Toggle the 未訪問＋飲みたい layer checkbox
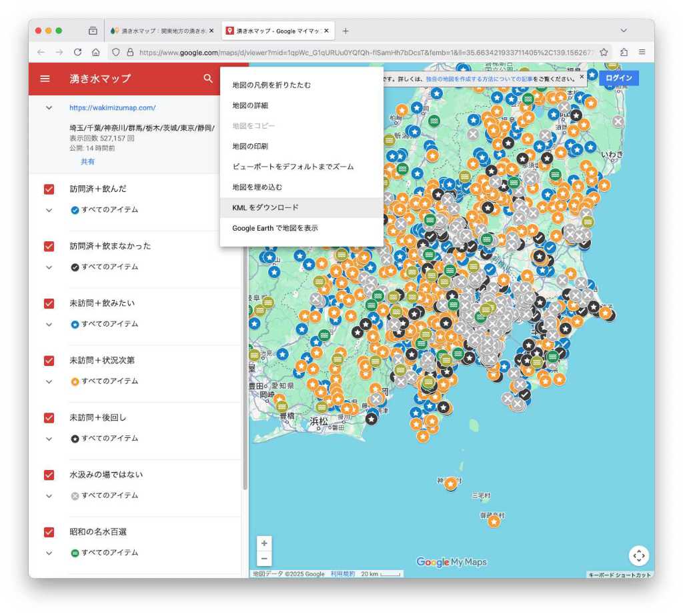Image resolution: width=683 pixels, height=616 pixels. click(49, 303)
